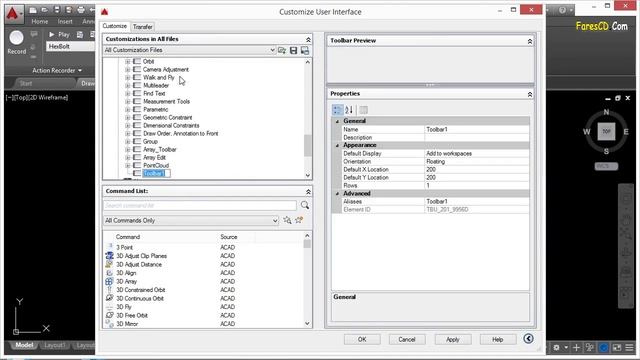Collapse the Command List panel
The width and height of the screenshot is (640, 360).
click(308, 191)
